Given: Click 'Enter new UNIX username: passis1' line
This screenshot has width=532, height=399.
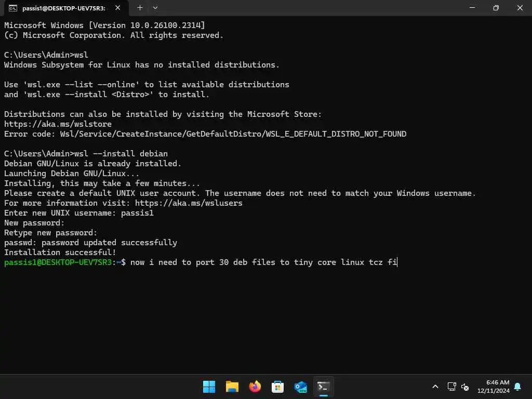Looking at the screenshot, I should (x=79, y=213).
